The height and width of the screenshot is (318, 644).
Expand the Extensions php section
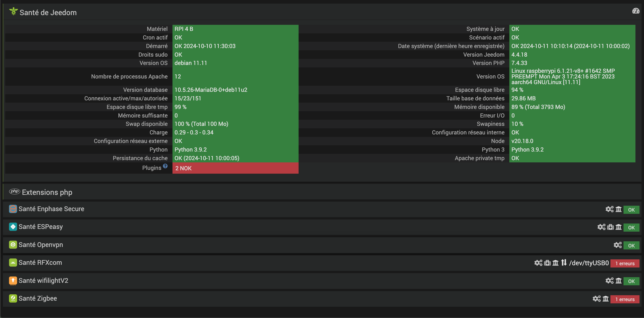(x=47, y=192)
